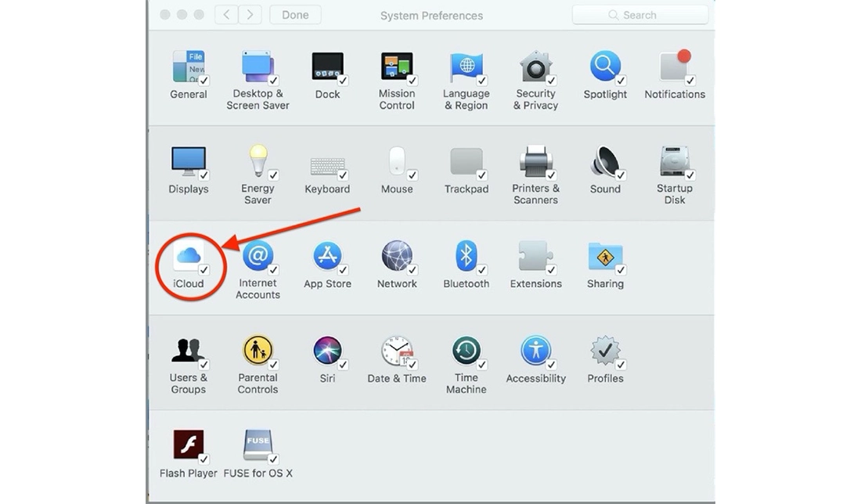
Task: Open Network preferences
Action: tap(397, 255)
